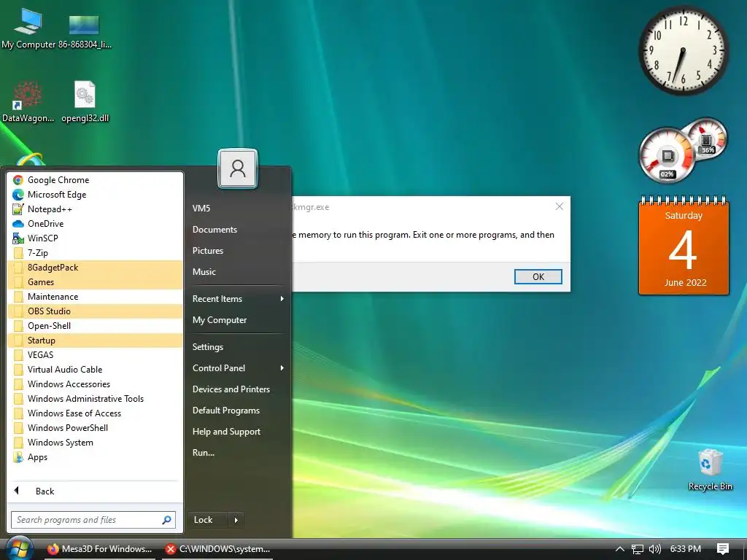Open the Windows System folder

pos(96,443)
